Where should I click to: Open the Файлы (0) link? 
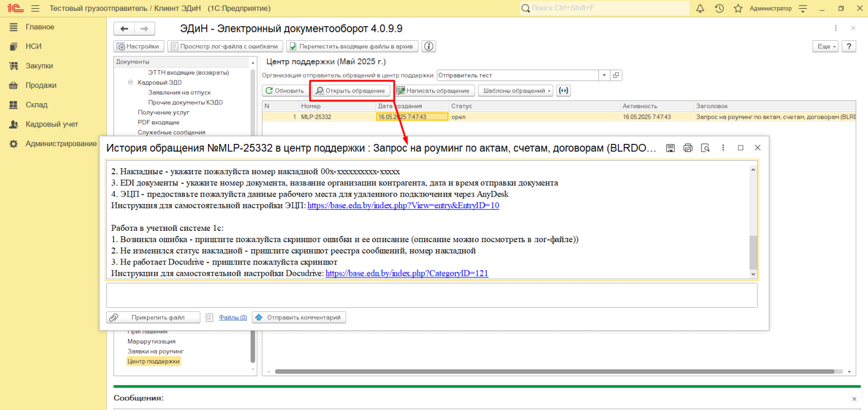(x=233, y=318)
